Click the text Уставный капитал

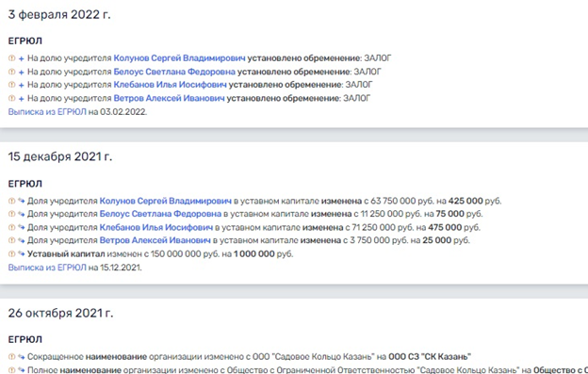(66, 254)
